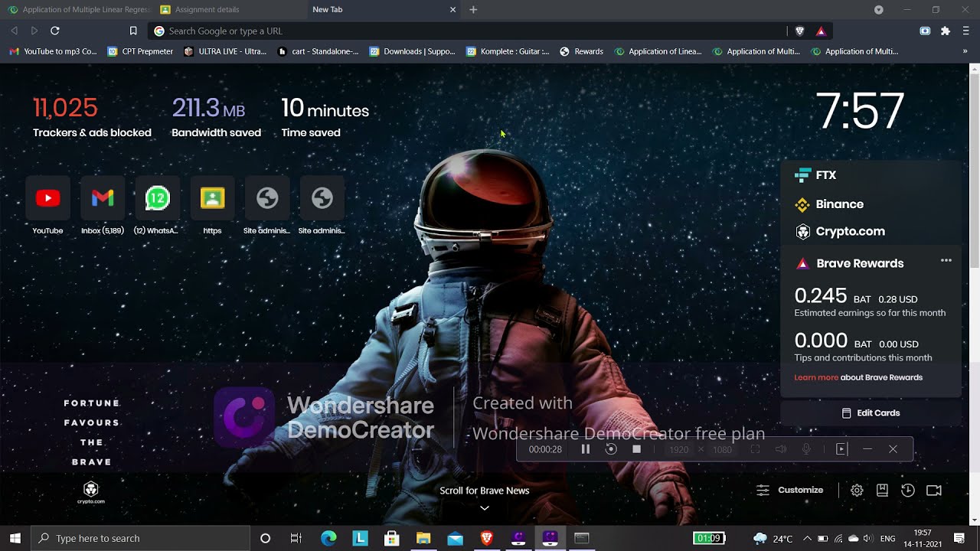Close the New Tab tab
This screenshot has height=551, width=980.
point(452,10)
